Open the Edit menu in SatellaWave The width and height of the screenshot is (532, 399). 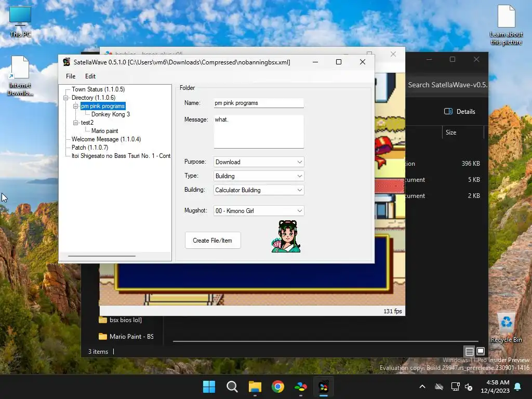tap(90, 76)
